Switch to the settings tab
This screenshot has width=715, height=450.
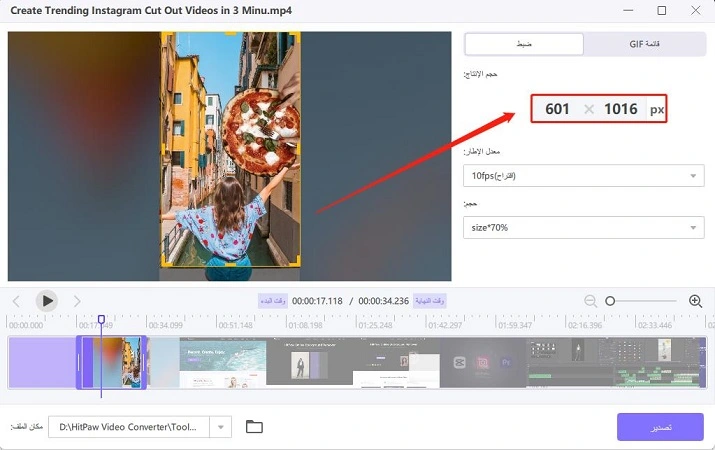[524, 44]
